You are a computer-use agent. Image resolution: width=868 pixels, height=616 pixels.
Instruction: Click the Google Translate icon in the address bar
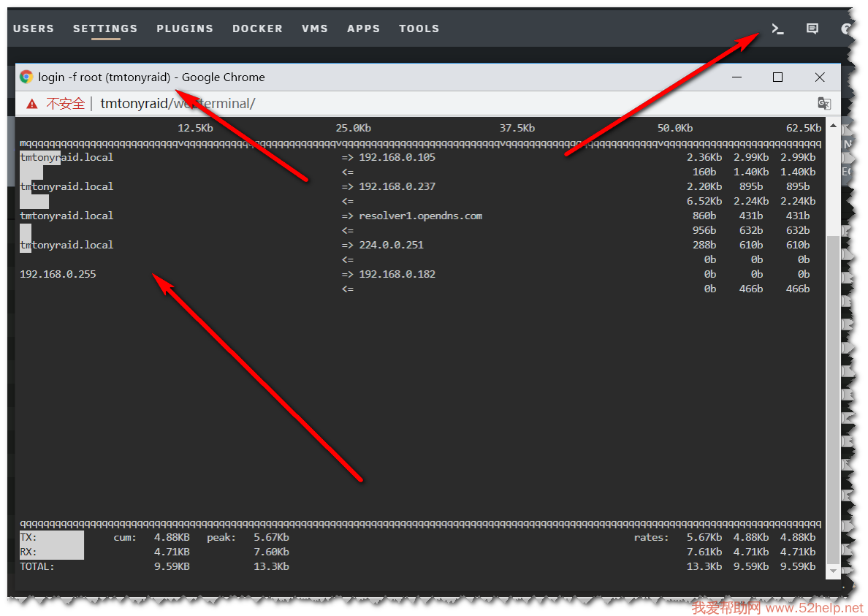click(x=824, y=103)
